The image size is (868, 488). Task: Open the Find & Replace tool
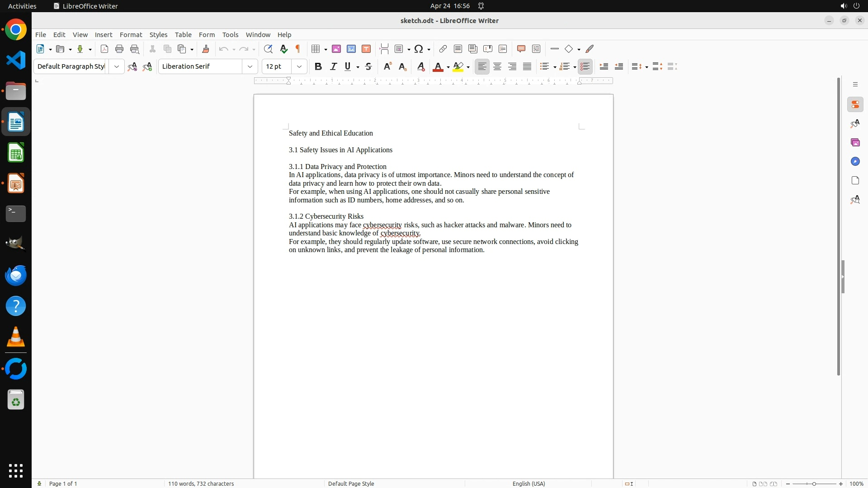pos(268,49)
